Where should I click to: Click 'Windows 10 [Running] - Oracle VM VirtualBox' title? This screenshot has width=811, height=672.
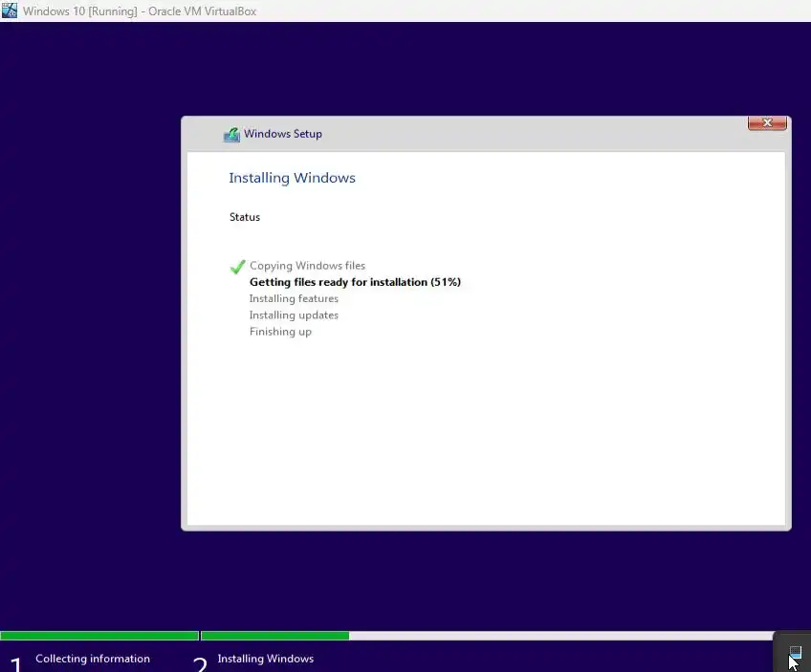click(x=140, y=11)
